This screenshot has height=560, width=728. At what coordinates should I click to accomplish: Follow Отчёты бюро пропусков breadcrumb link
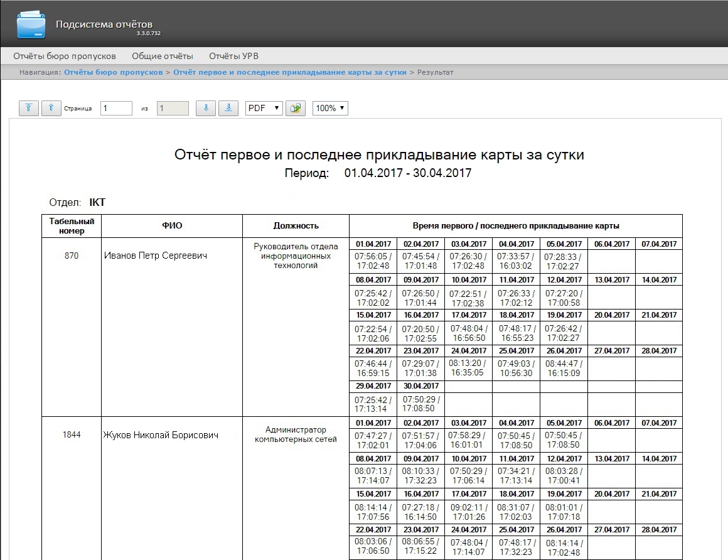pos(114,72)
